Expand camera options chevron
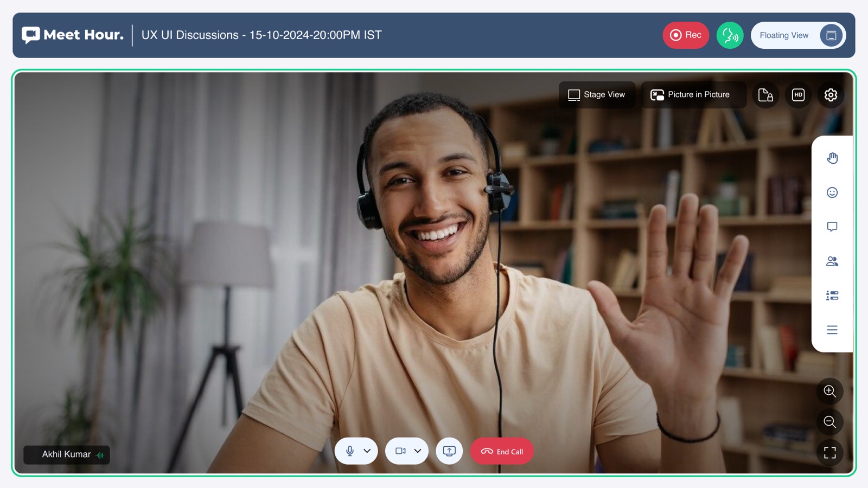The height and width of the screenshot is (488, 868). click(418, 451)
